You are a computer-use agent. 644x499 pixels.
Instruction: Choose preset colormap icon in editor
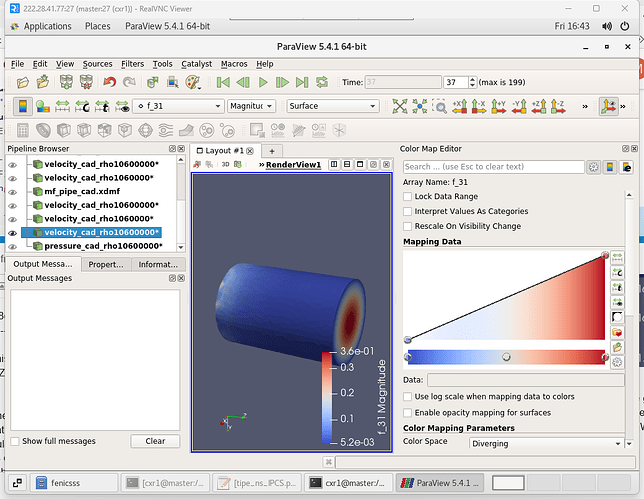coord(616,333)
